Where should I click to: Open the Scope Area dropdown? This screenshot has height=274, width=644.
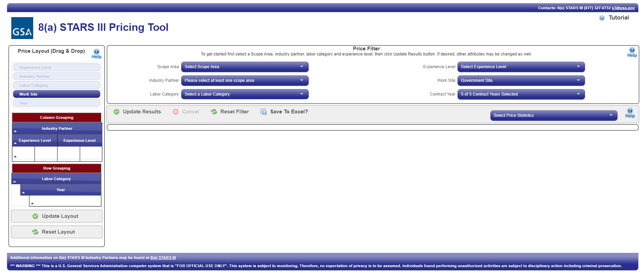[245, 67]
